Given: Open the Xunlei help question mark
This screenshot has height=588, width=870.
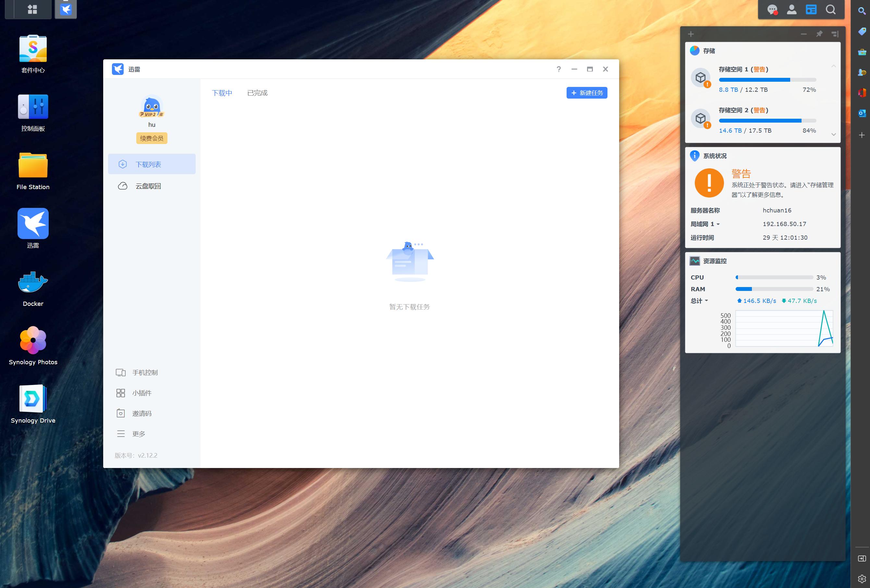Looking at the screenshot, I should 558,69.
